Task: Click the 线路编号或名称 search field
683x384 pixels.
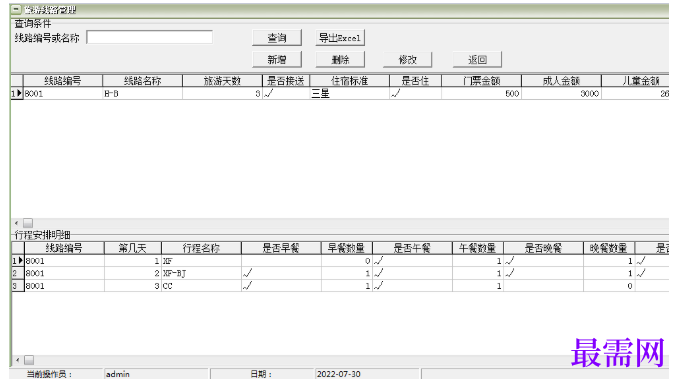Action: point(149,37)
